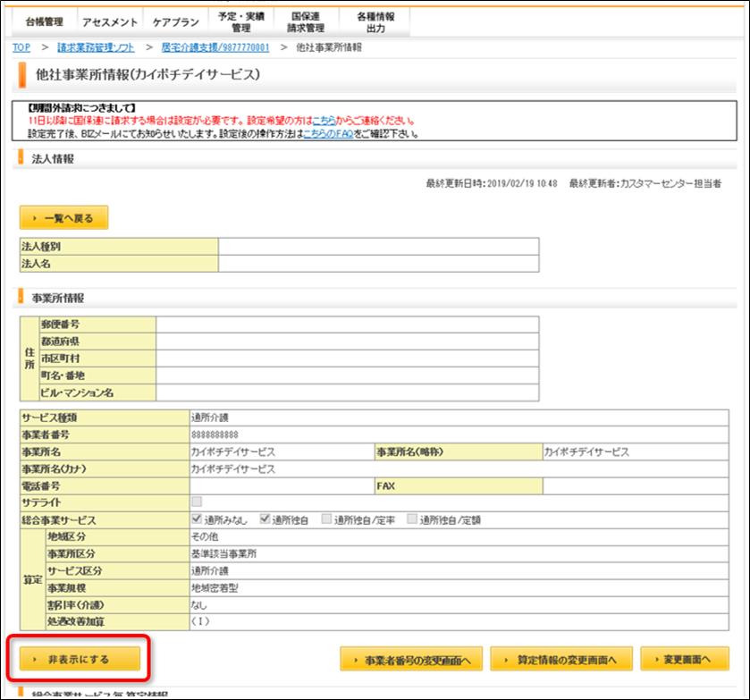Click the 電話番号 label cell
Screen dimensions: 750x700
tap(105, 486)
